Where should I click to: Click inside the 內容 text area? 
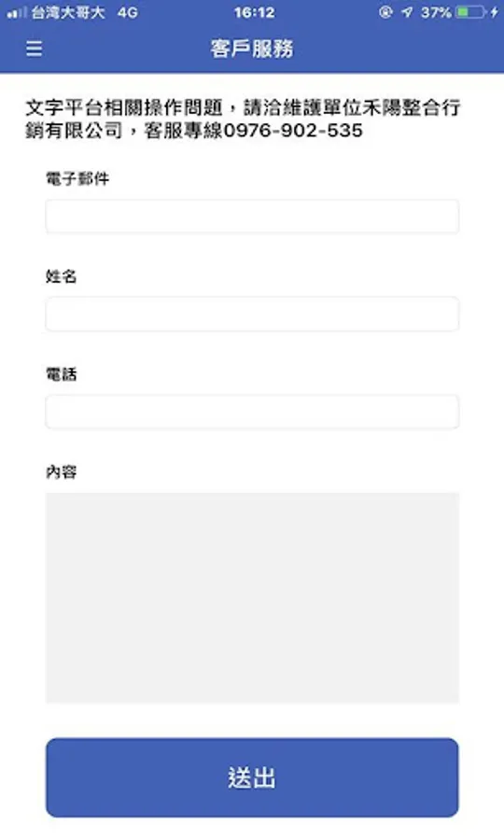click(x=252, y=598)
